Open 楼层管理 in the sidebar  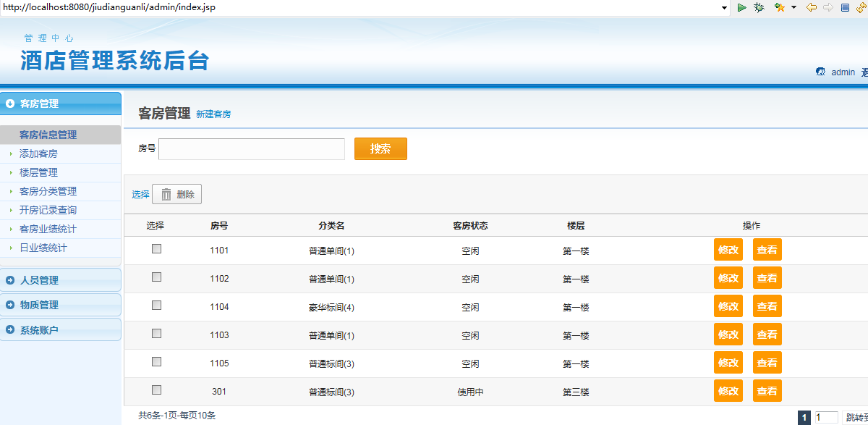click(38, 172)
